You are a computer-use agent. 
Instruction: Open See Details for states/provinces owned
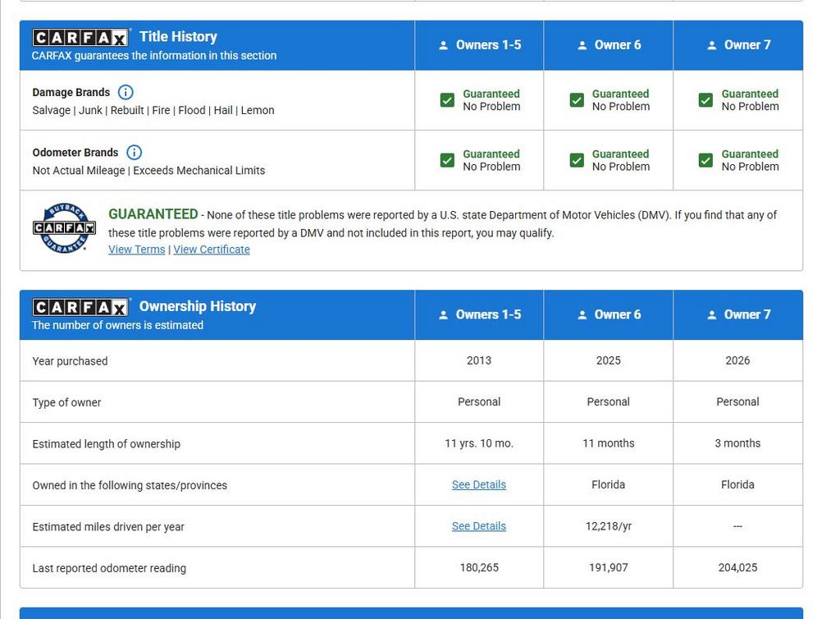pos(479,484)
